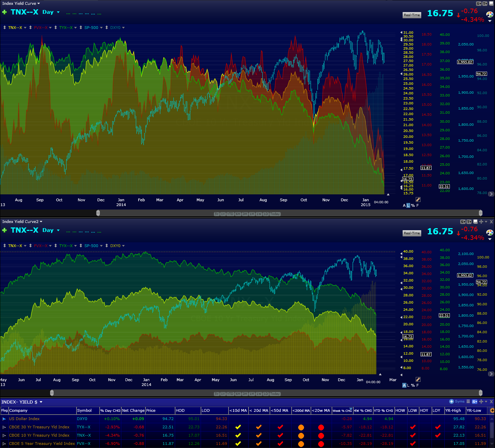Open the SP-500 legend dropdown in top chart
The width and height of the screenshot is (495, 448).
coord(101,28)
